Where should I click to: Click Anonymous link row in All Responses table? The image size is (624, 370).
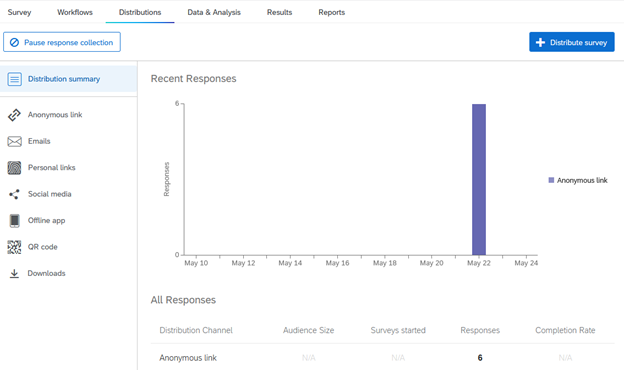pyautogui.click(x=382, y=358)
